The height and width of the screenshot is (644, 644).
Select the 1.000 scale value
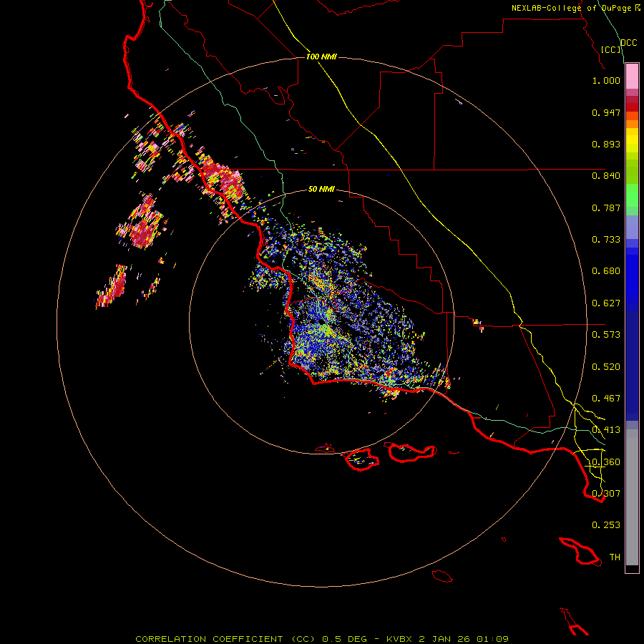point(606,80)
